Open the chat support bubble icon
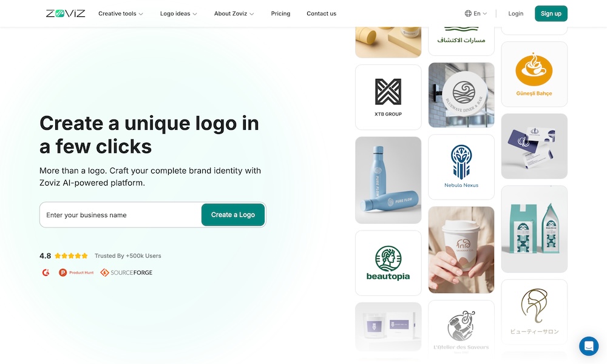This screenshot has height=364, width=607. [588, 346]
